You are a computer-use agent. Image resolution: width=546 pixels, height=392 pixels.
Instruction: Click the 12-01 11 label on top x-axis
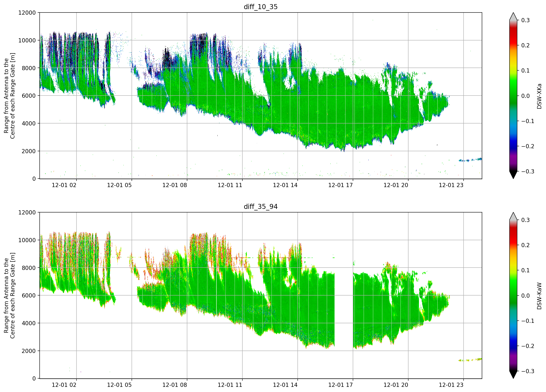click(x=230, y=185)
